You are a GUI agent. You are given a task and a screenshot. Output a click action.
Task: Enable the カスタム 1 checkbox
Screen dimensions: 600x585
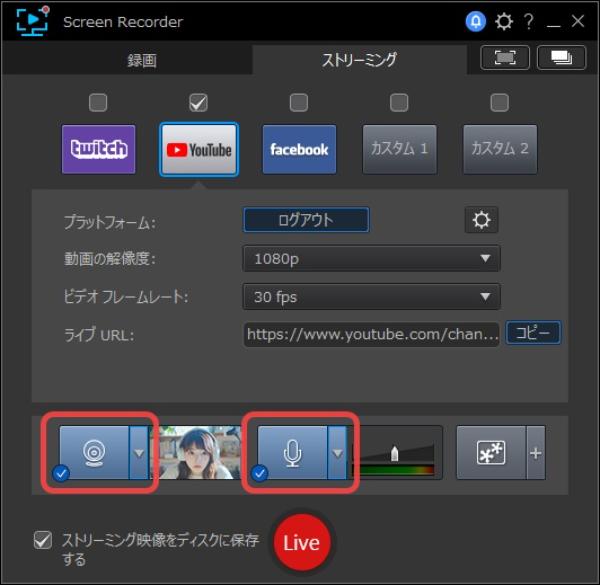click(399, 103)
